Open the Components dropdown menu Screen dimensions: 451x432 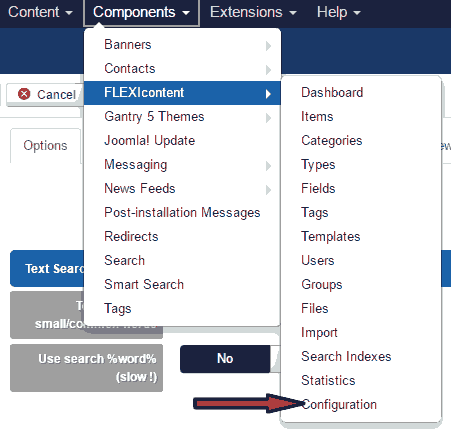pos(141,12)
